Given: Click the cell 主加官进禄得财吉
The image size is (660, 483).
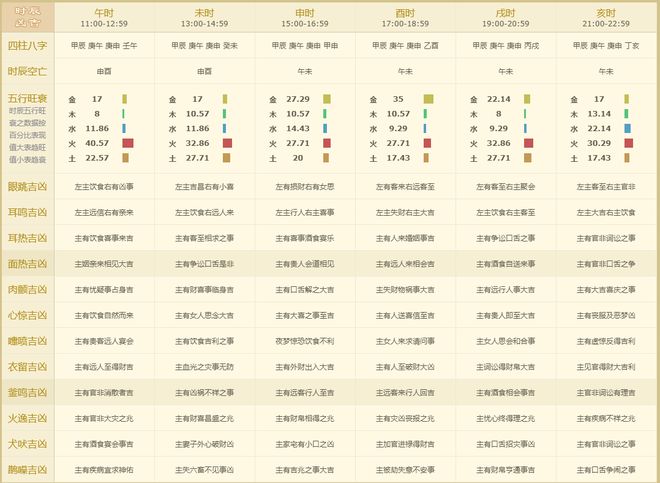Looking at the screenshot, I should [405, 444].
